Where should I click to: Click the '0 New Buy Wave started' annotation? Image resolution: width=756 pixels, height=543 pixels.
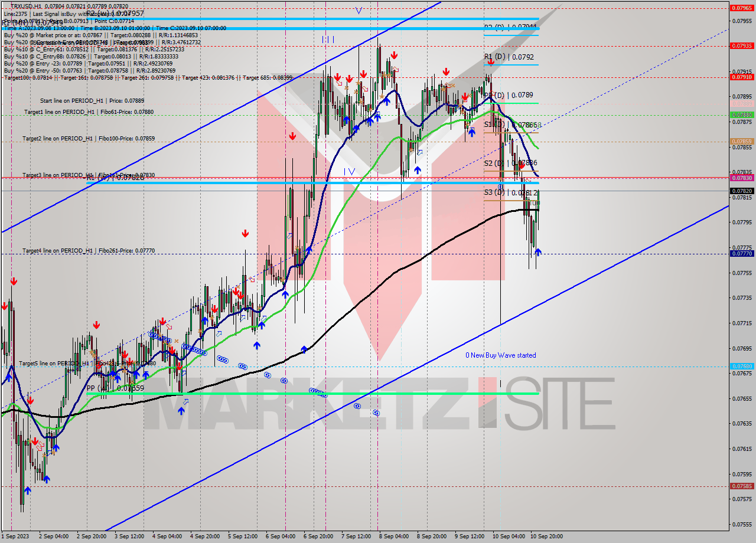coord(501,355)
